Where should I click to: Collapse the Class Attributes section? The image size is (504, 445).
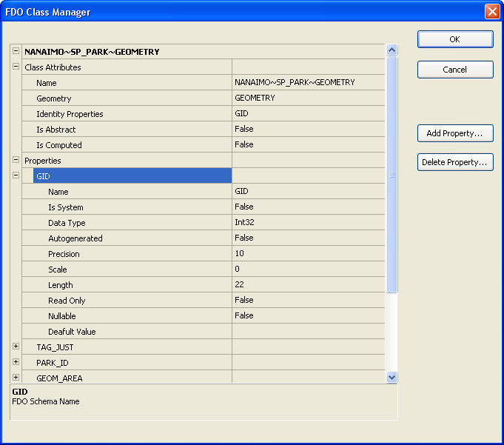click(x=16, y=67)
